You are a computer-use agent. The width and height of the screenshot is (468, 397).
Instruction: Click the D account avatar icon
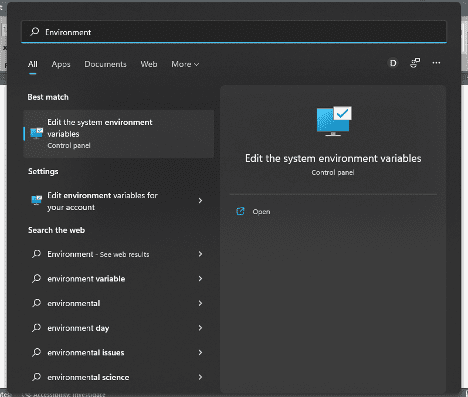(x=393, y=63)
